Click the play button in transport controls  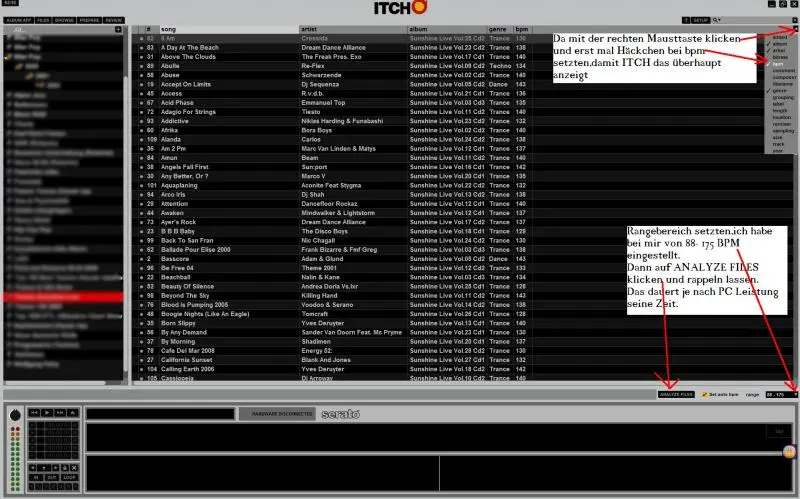[x=47, y=412]
